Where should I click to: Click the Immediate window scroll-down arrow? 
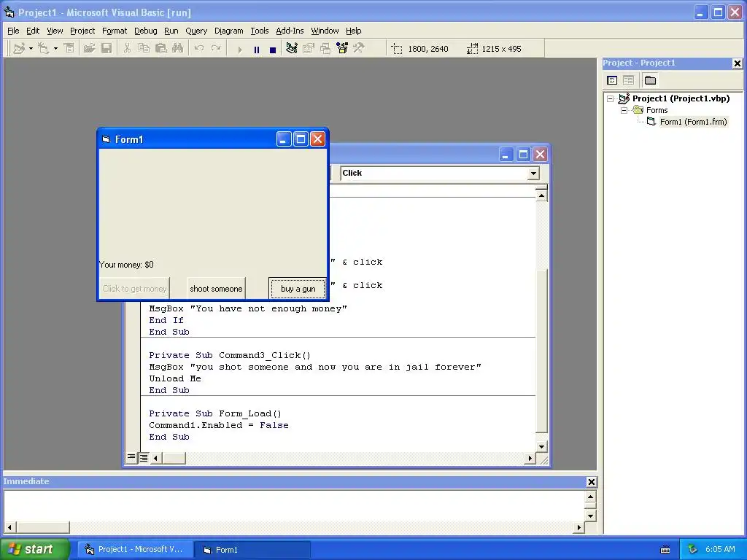pyautogui.click(x=590, y=516)
